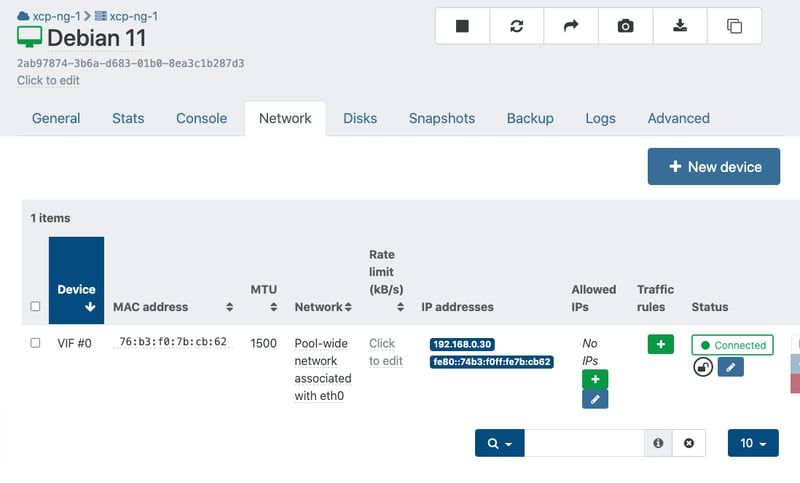Add a traffic rule with green plus
The image size is (800, 483).
[660, 344]
